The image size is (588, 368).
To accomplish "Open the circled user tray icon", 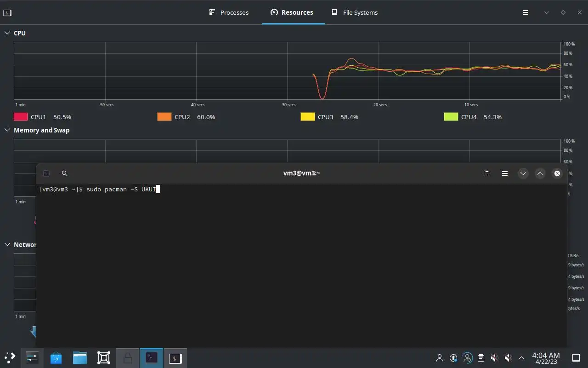I will pos(467,358).
